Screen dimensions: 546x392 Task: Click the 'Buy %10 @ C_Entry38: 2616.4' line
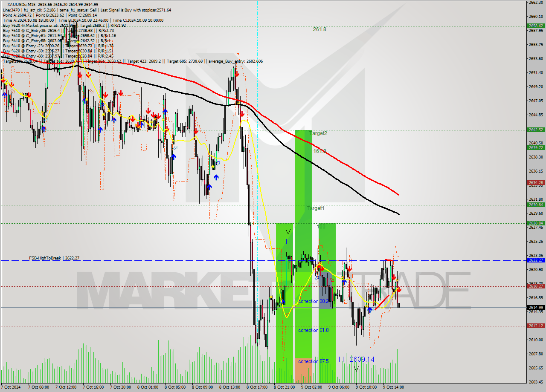pos(31,30)
